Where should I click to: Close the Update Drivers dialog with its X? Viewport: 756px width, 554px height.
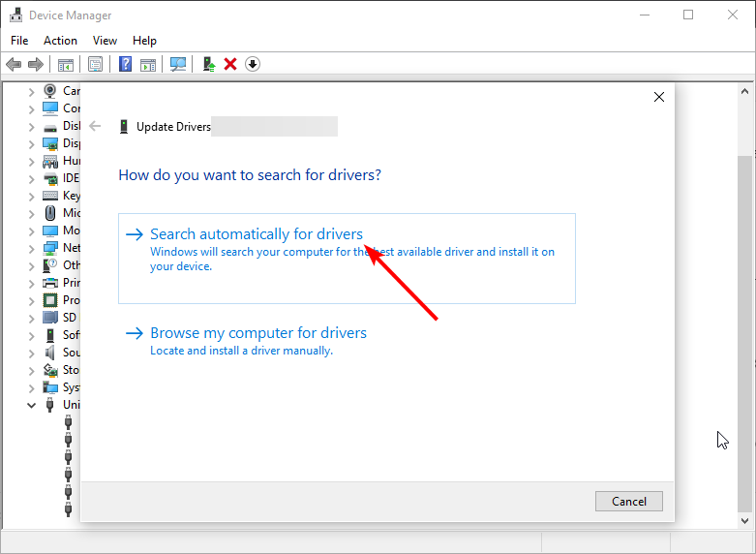coord(659,97)
